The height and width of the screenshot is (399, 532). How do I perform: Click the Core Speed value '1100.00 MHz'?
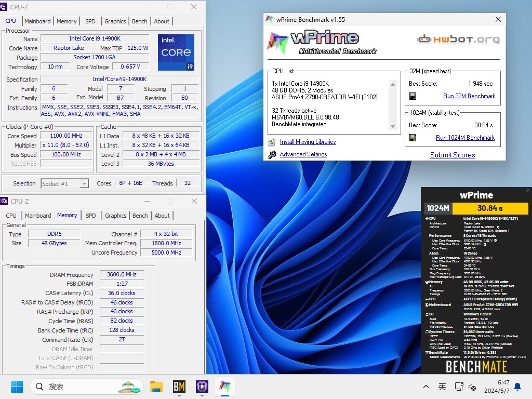[x=66, y=136]
